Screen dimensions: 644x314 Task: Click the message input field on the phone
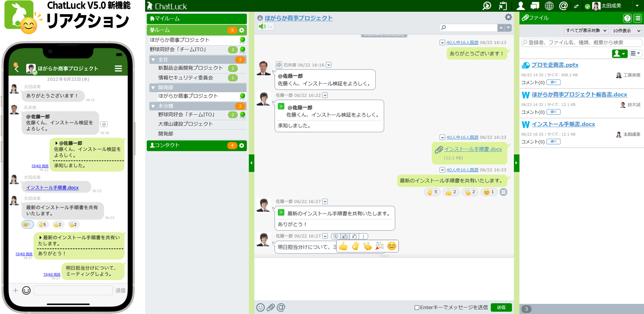point(73,290)
